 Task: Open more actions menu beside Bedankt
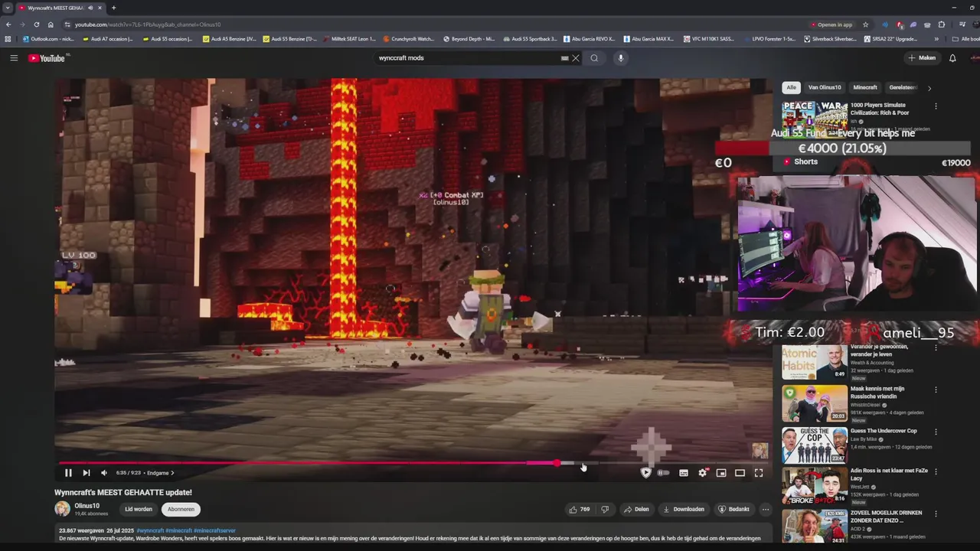coord(765,509)
